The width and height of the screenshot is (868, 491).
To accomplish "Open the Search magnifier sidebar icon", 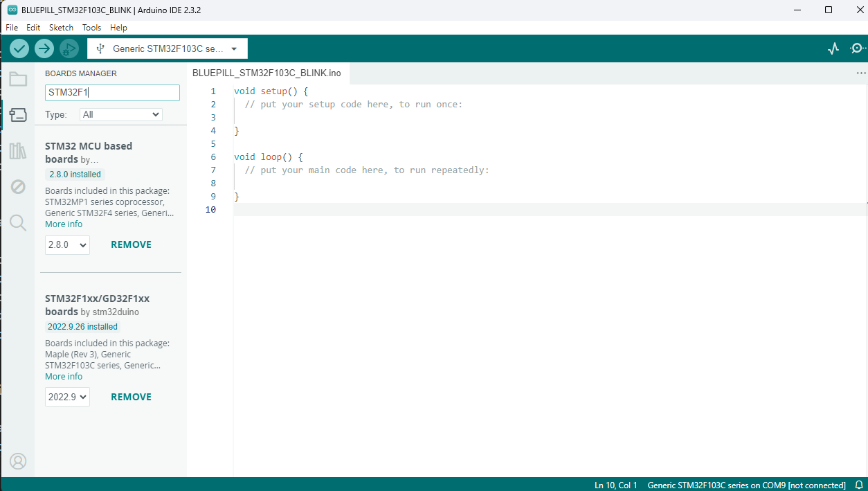I will 18,222.
